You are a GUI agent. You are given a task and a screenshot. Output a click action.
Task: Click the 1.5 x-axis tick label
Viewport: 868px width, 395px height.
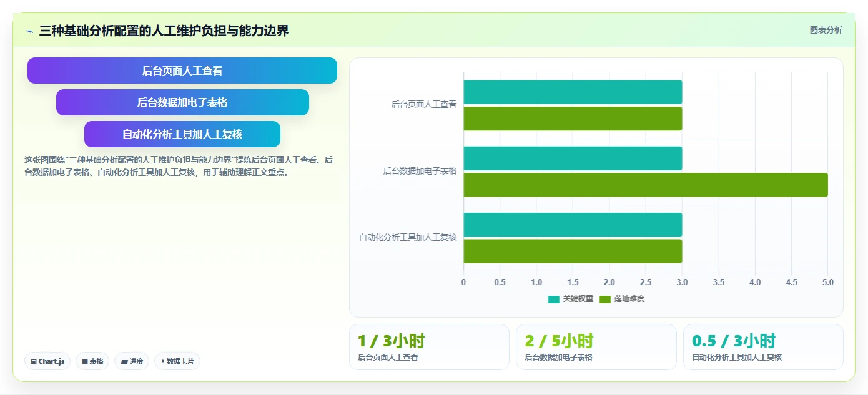(573, 283)
